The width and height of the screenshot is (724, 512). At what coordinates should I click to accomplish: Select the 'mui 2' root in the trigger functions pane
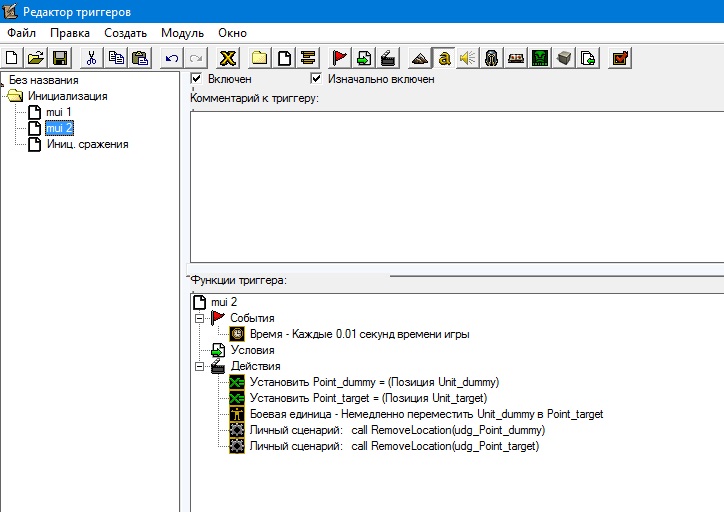point(224,302)
